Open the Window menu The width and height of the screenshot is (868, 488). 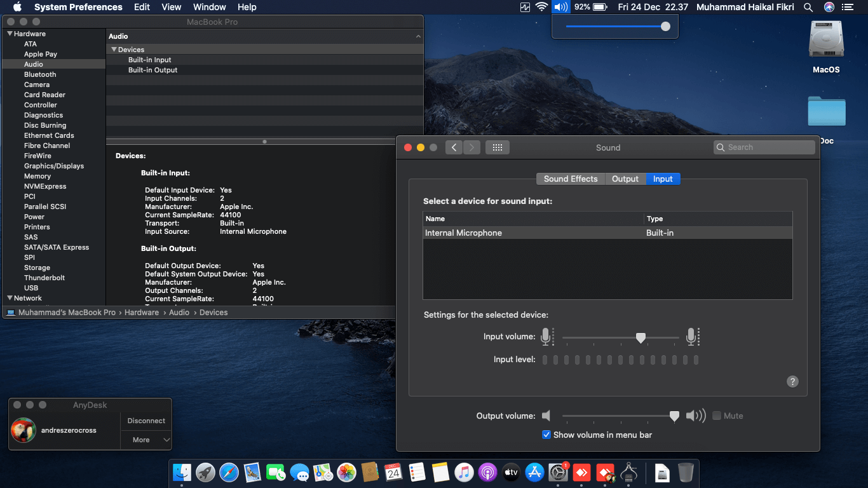click(x=209, y=7)
